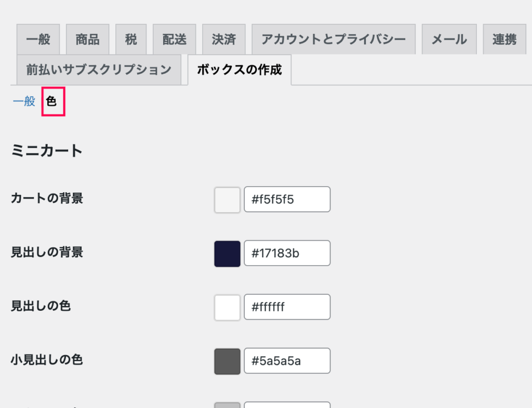
Task: Open the 見出しの色 white swatch
Action: point(228,308)
